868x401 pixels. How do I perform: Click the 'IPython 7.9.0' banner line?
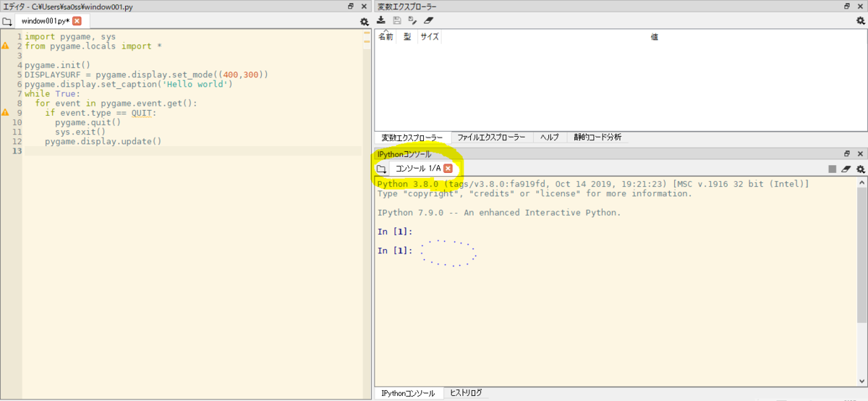pos(499,213)
